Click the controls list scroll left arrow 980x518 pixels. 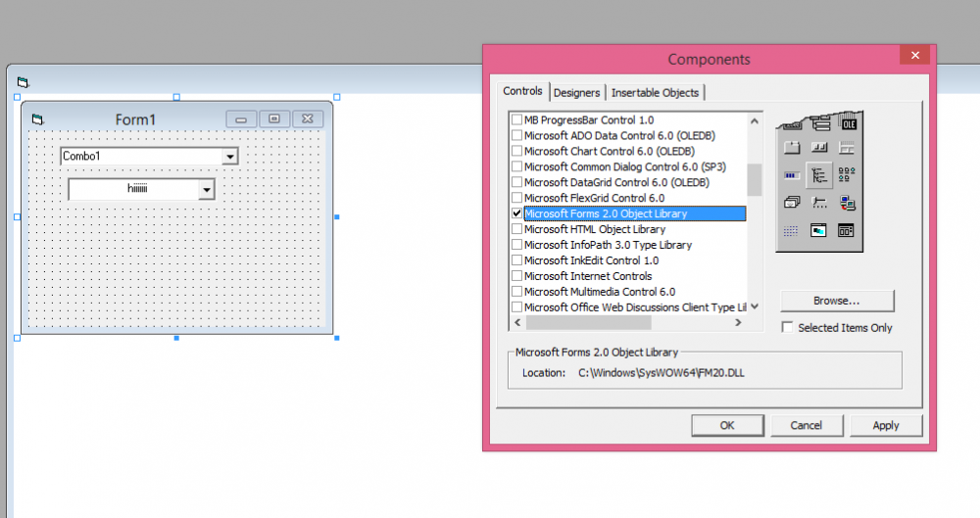(x=516, y=322)
